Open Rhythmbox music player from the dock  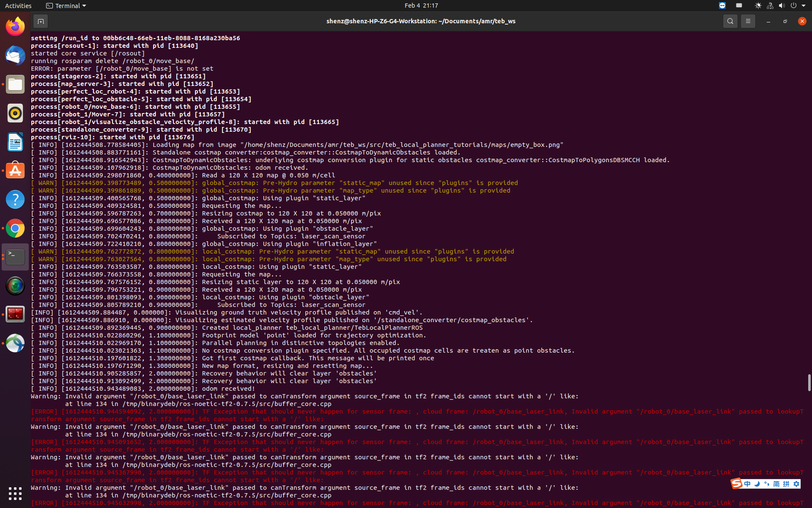(x=15, y=113)
